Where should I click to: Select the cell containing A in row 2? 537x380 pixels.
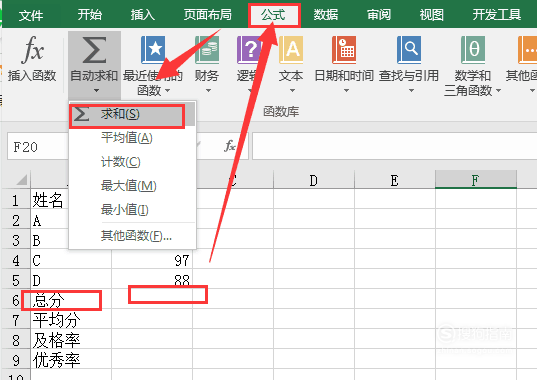(50, 220)
